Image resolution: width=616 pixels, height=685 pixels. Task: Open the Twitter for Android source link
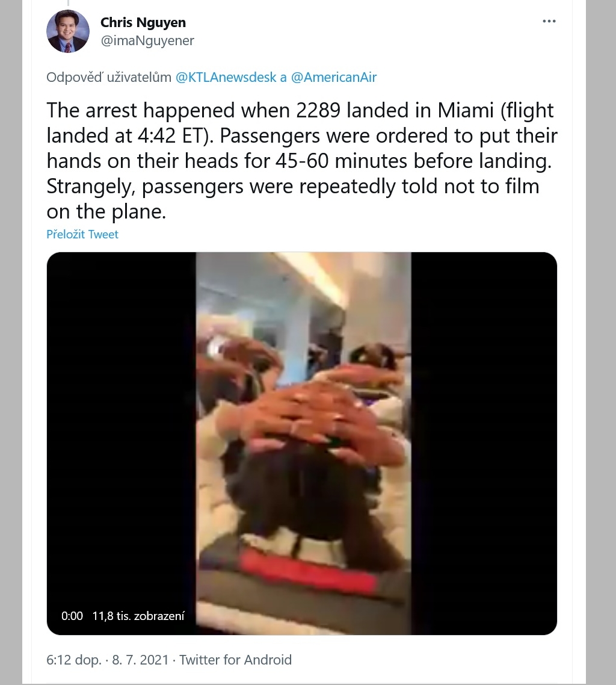(235, 660)
